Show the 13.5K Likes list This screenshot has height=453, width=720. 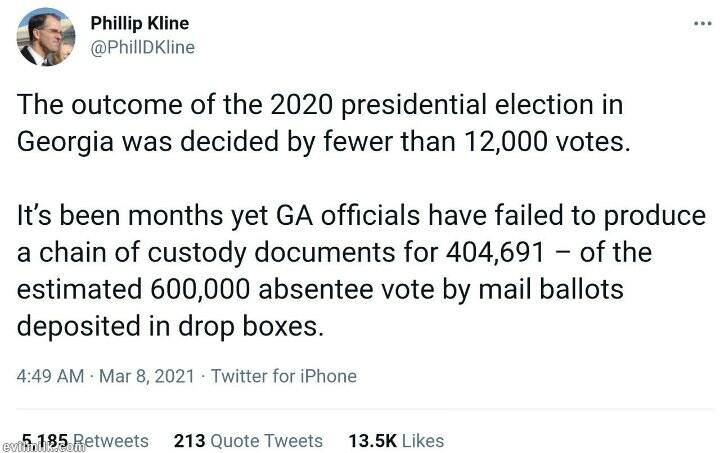tap(395, 440)
